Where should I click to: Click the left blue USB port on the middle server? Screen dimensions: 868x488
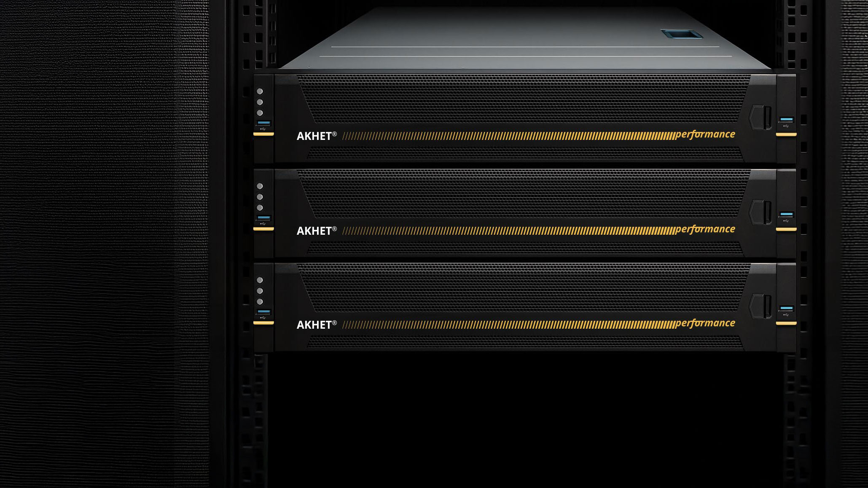point(264,218)
